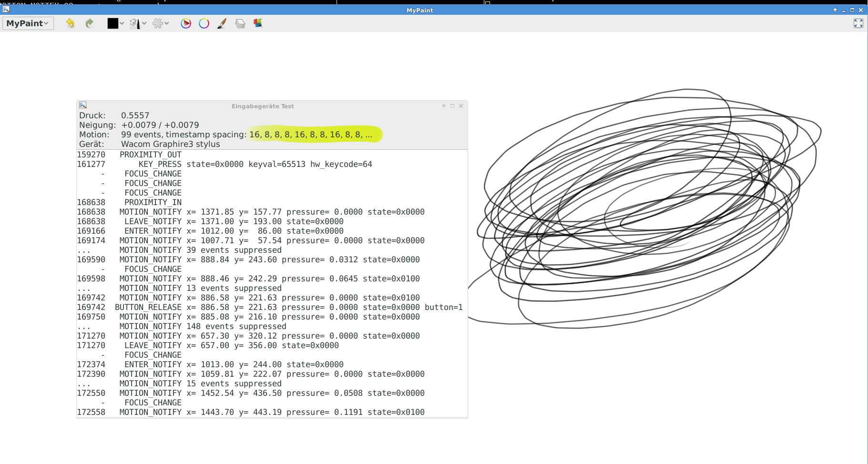The height and width of the screenshot is (464, 868).
Task: Expand the color swatch dropdown arrow
Action: 122,23
